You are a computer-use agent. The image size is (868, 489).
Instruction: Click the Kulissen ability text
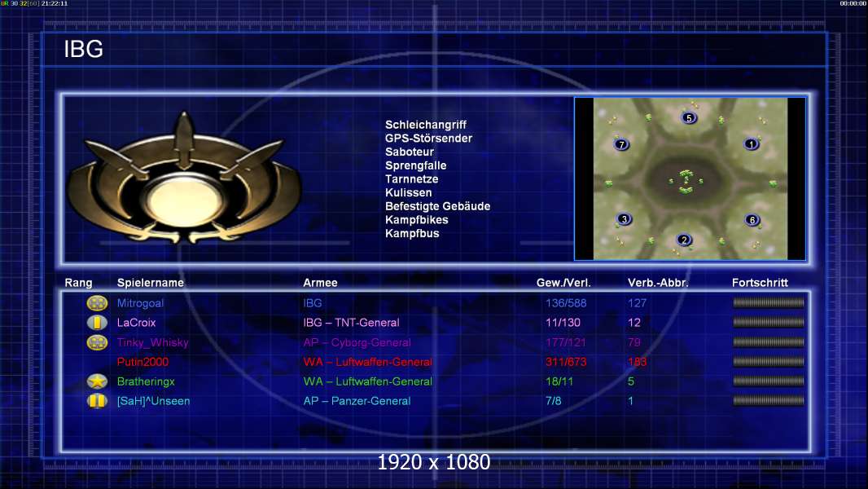tap(408, 192)
